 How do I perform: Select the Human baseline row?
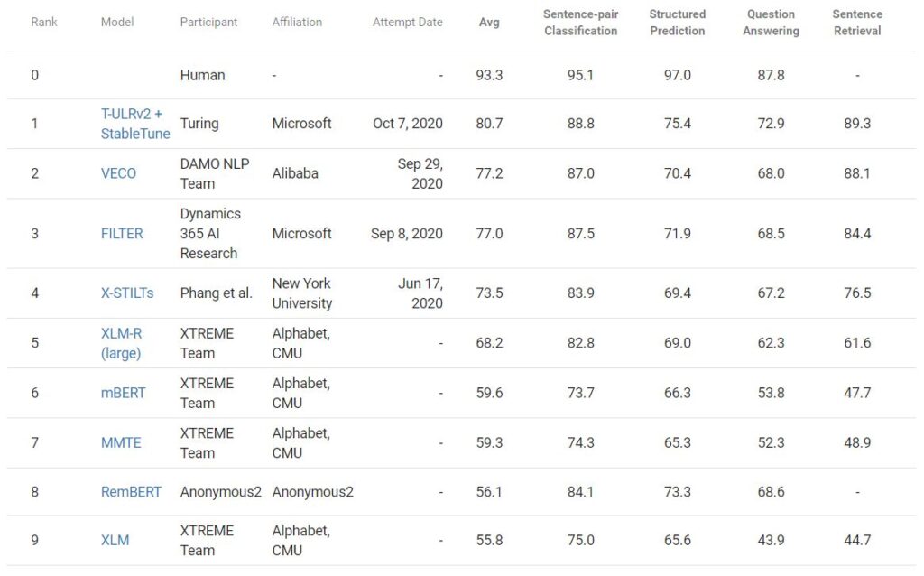click(203, 75)
